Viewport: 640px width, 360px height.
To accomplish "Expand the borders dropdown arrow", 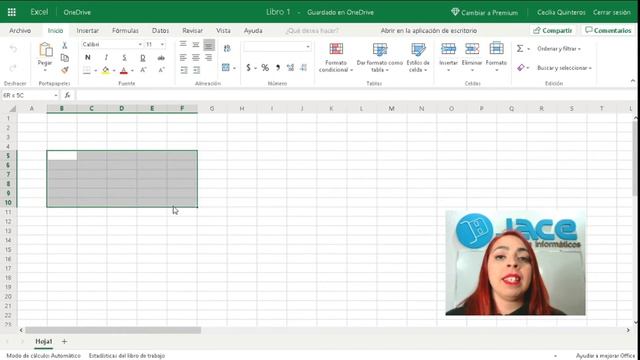I will pyautogui.click(x=96, y=70).
